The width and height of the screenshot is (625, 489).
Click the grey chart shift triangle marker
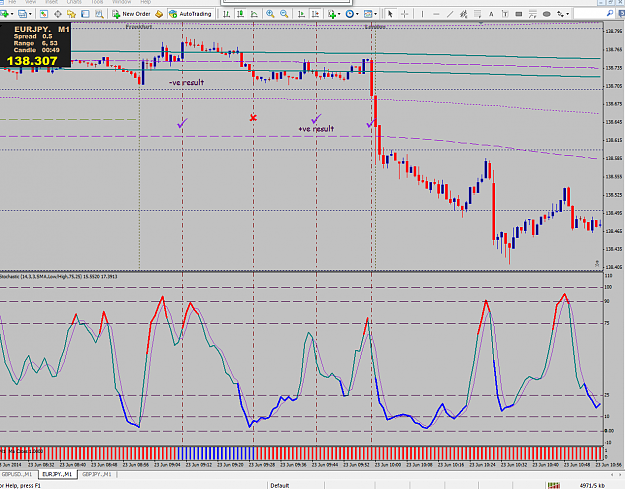coord(481,23)
